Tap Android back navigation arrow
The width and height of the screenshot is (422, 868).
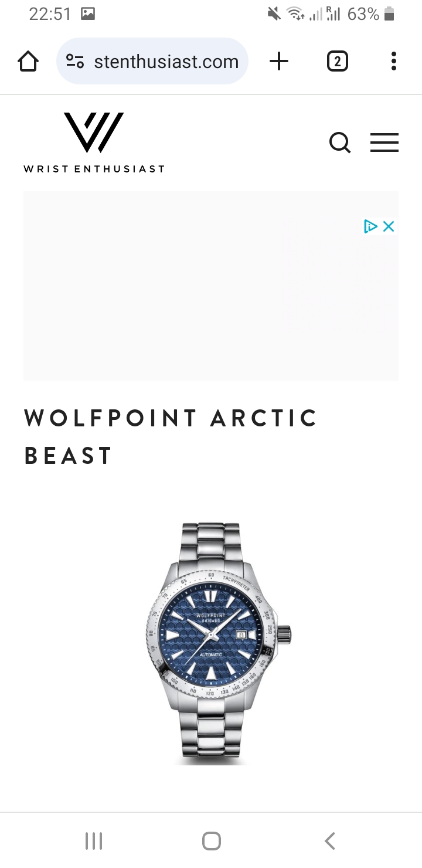coord(330,841)
